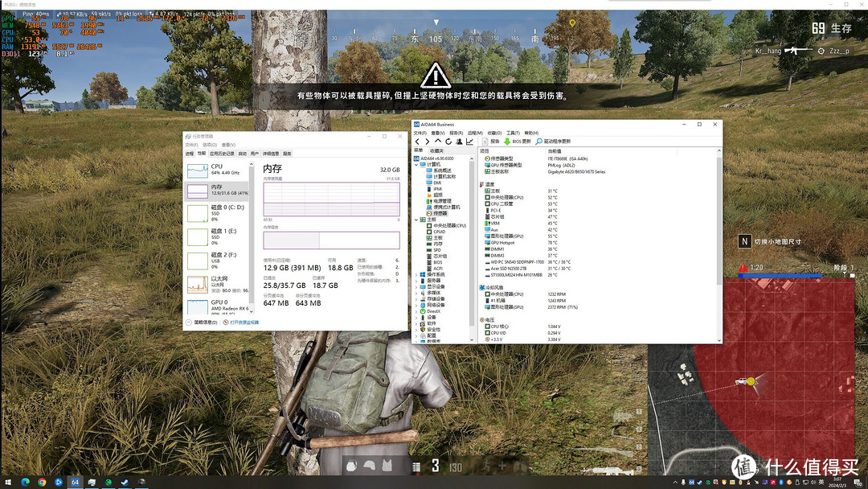Open the AIDA64 graph chart toolbar icon
The image size is (868, 489).
point(469,142)
